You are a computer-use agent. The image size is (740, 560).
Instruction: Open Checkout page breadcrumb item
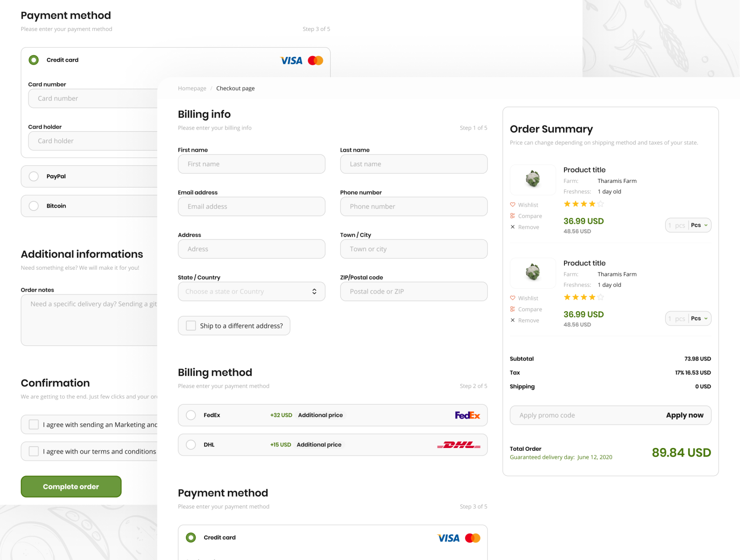coord(235,89)
